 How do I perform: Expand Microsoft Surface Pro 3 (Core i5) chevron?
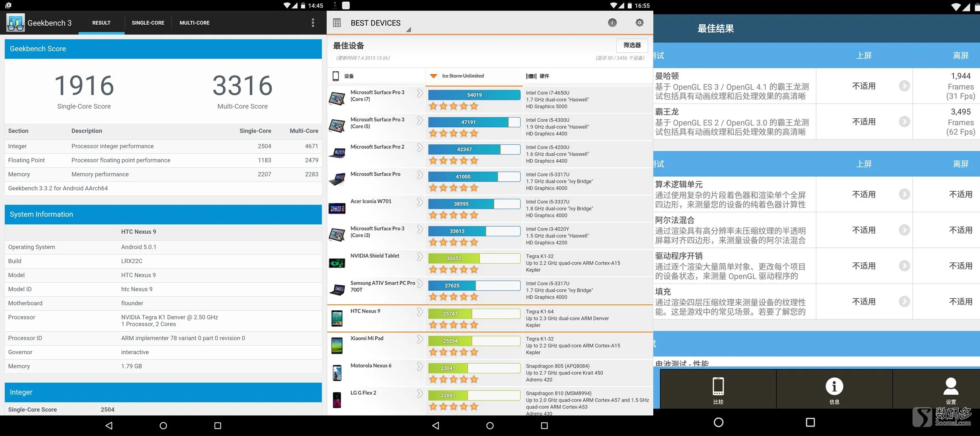(419, 120)
